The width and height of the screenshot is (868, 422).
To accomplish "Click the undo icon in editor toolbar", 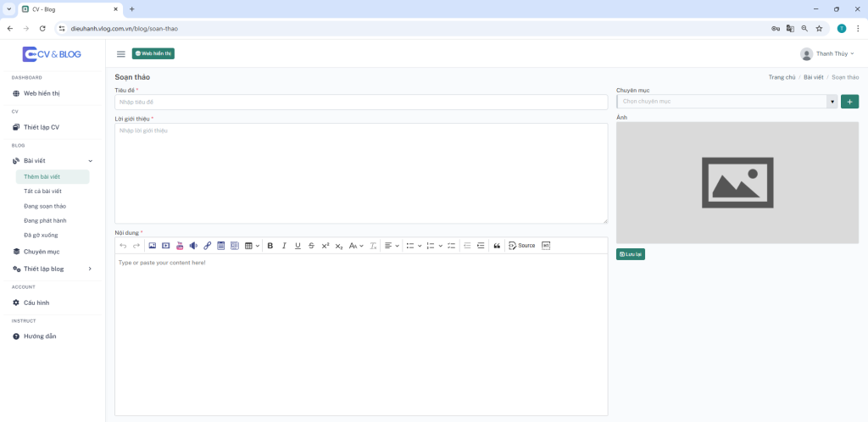I will point(124,246).
